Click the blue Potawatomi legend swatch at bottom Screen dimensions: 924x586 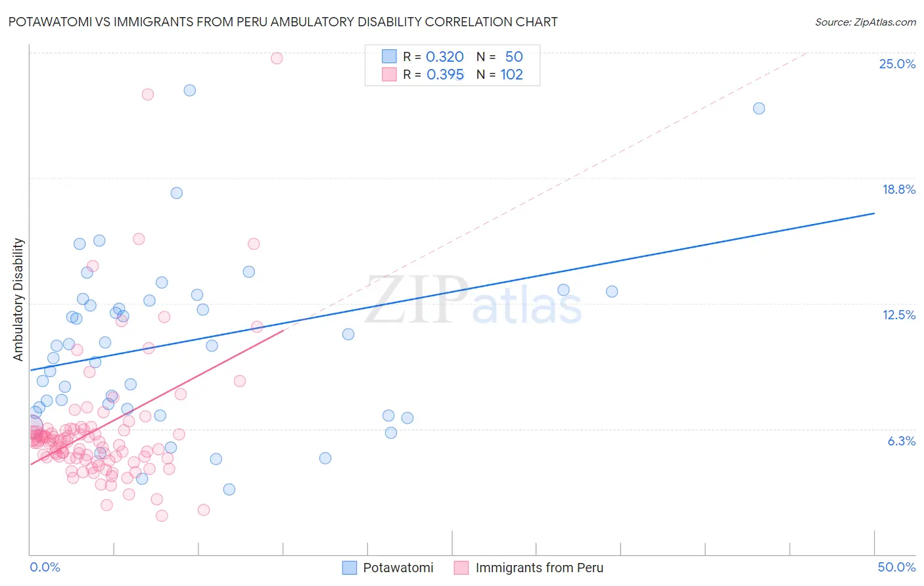350,568
